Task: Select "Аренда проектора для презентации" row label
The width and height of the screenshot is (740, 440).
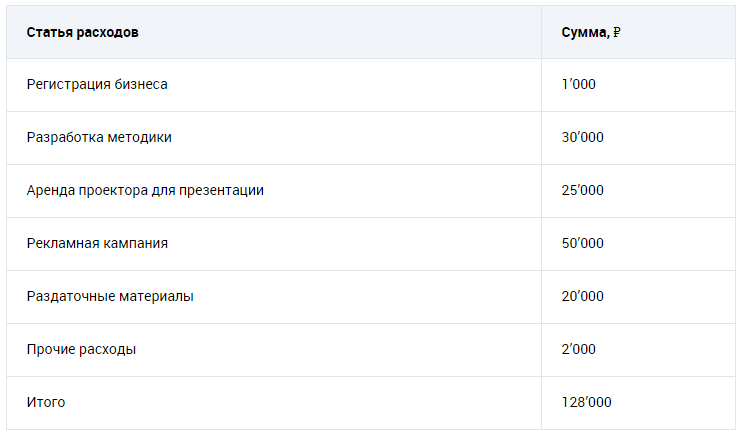Action: pos(145,191)
